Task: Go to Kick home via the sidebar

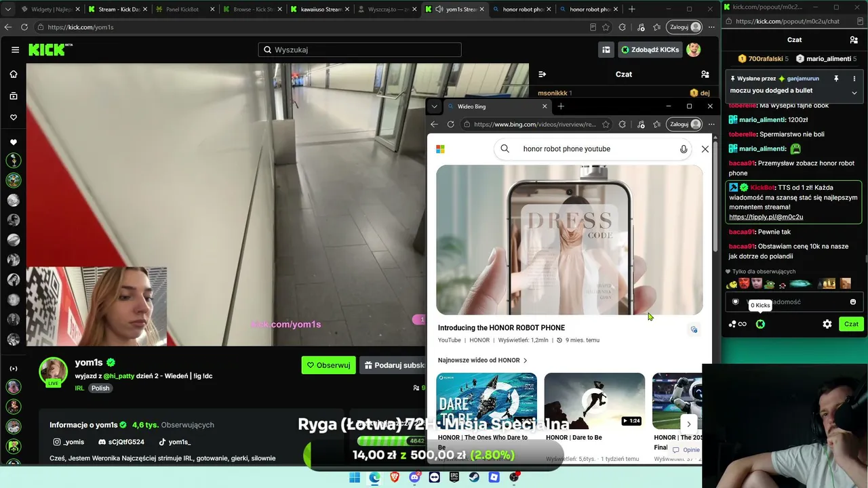Action: (14, 74)
